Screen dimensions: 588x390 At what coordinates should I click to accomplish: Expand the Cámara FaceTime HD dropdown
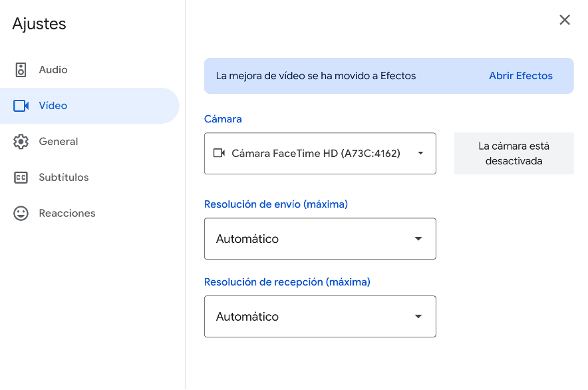click(320, 153)
